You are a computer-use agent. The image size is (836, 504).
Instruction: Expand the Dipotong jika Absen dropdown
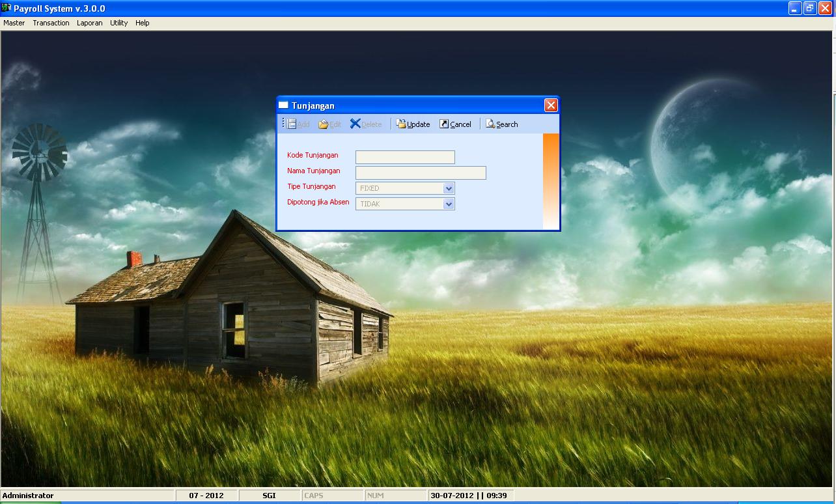(x=449, y=204)
